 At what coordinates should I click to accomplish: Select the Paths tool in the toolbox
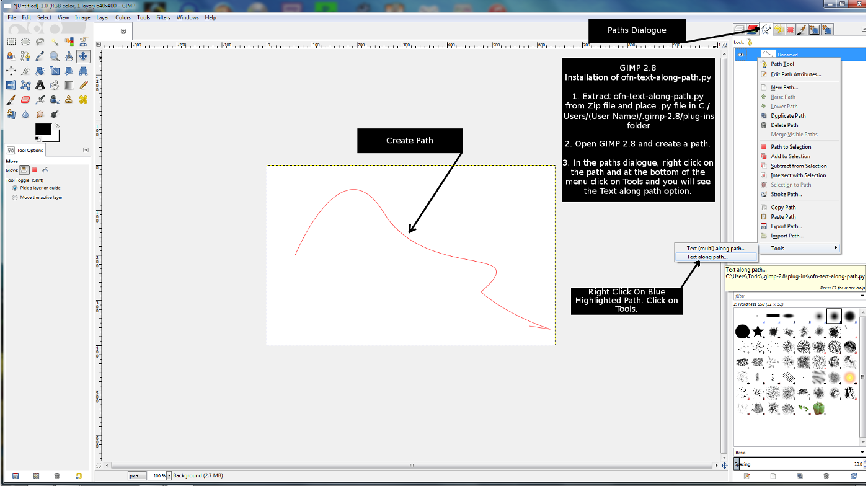click(25, 56)
